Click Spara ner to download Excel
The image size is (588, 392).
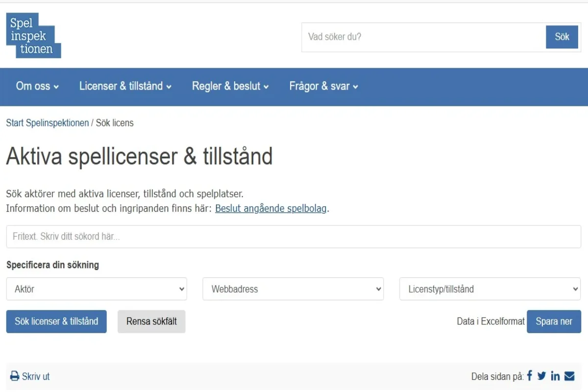click(x=554, y=321)
